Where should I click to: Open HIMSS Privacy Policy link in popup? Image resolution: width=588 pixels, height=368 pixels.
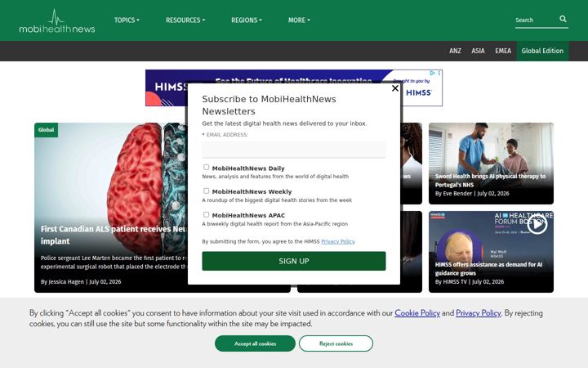338,241
